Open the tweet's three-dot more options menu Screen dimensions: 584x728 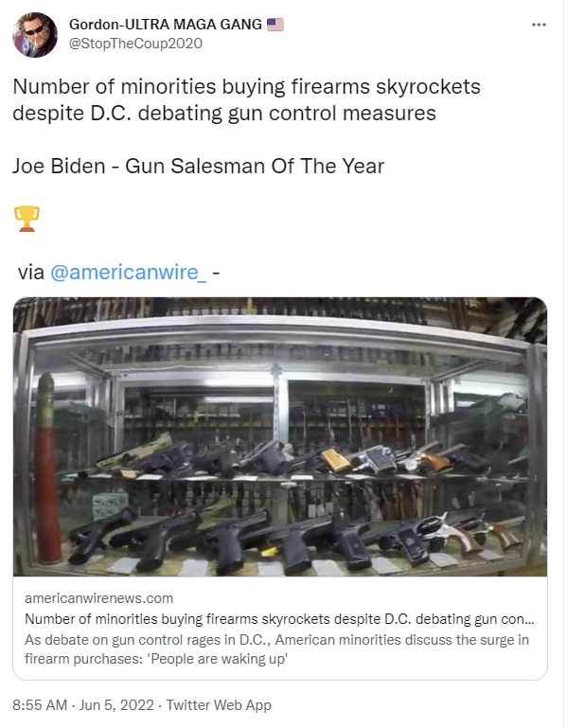pos(539,25)
